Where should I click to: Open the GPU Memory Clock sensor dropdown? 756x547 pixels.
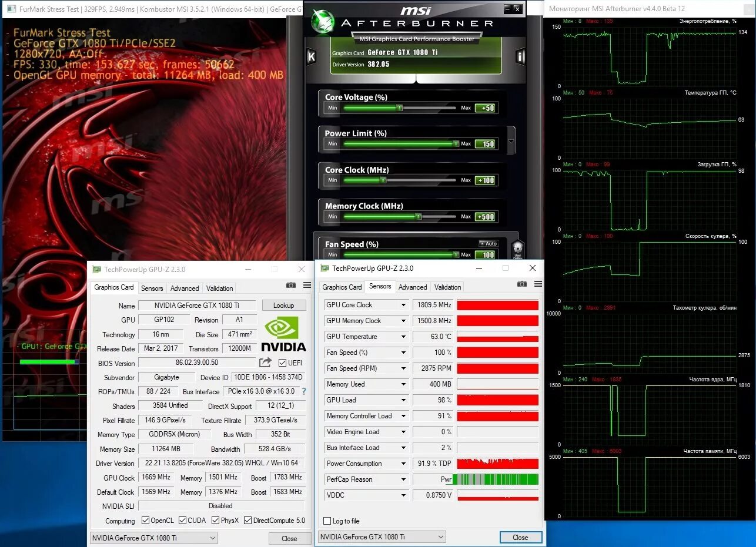pyautogui.click(x=403, y=321)
